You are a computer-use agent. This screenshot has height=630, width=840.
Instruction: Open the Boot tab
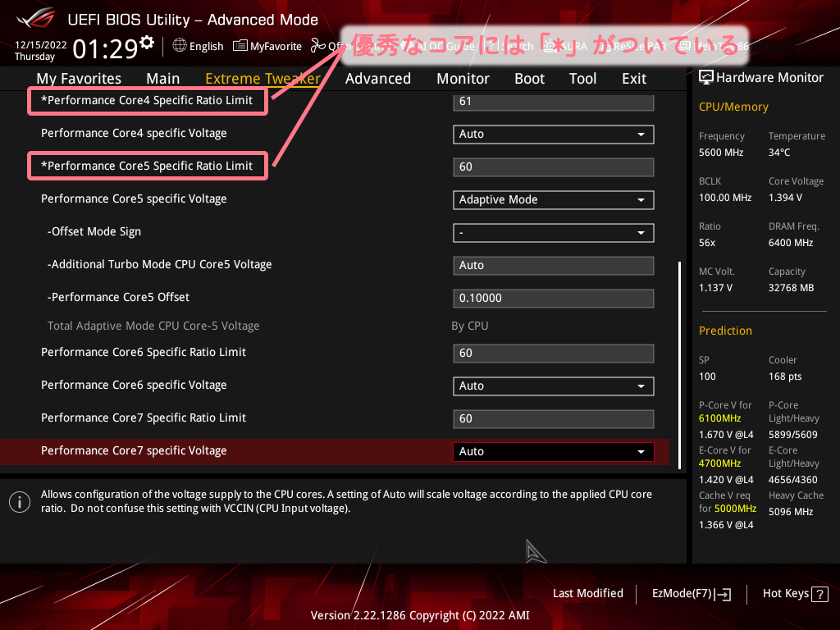click(529, 78)
